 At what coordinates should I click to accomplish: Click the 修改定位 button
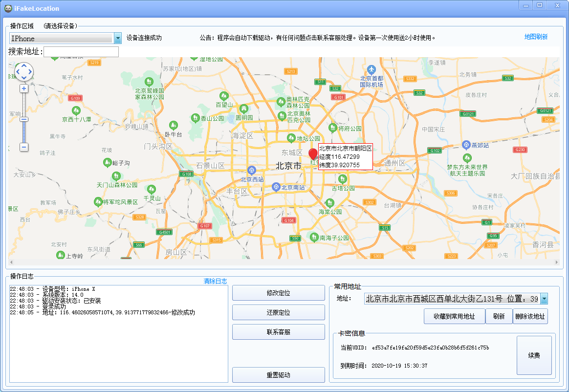tap(278, 293)
